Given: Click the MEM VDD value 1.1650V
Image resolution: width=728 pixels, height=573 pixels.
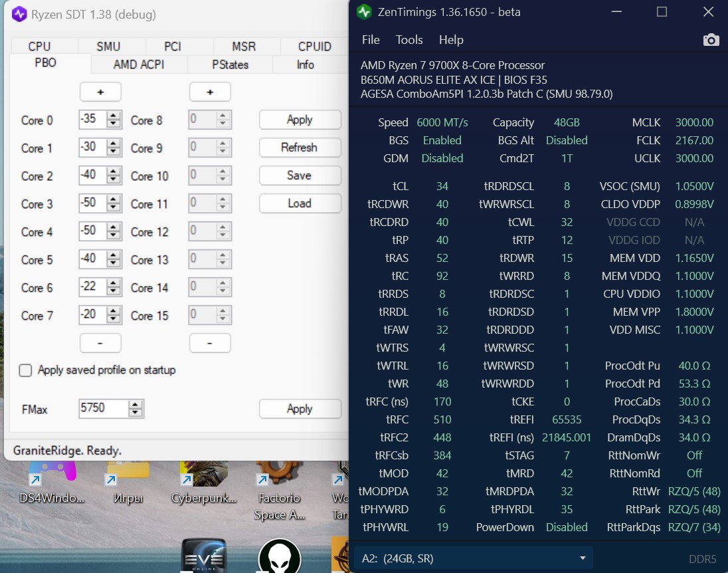Looking at the screenshot, I should 694,259.
